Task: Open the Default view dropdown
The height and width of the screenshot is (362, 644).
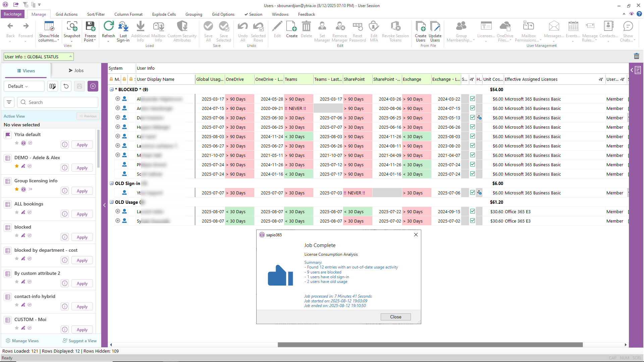Action: (x=24, y=86)
